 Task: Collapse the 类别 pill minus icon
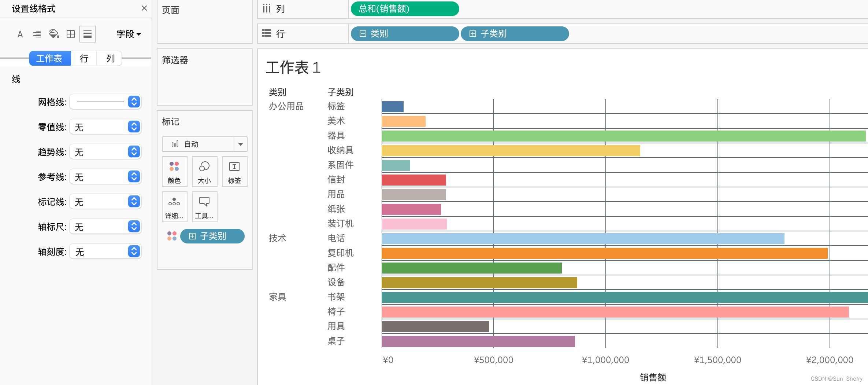point(363,34)
